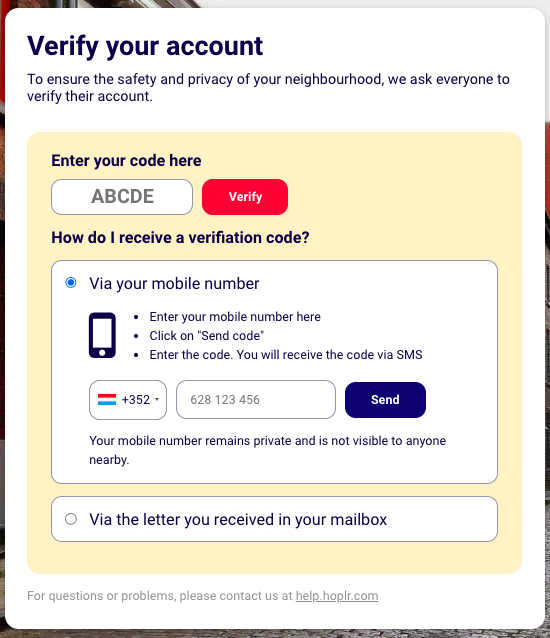
Task: Click the 'Verify your account' heading
Action: (x=145, y=46)
